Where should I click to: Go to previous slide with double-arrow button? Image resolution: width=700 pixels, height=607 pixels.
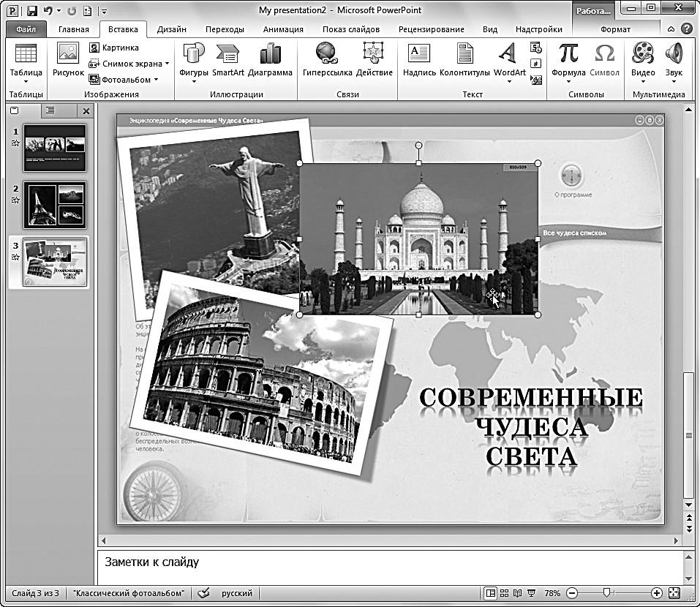tap(689, 517)
